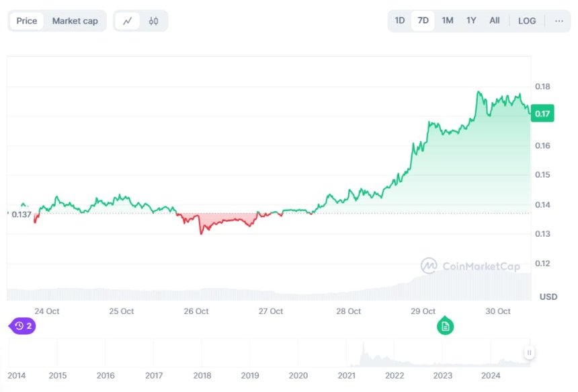Screen dimensions: 578x392
Task: Set time range to 1Y
Action: point(471,21)
